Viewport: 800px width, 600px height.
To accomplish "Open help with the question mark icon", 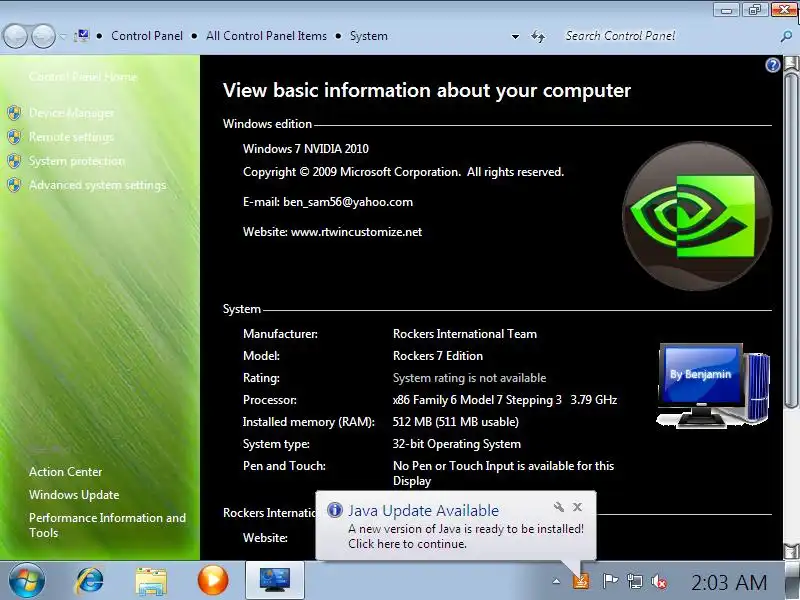I will click(x=772, y=65).
